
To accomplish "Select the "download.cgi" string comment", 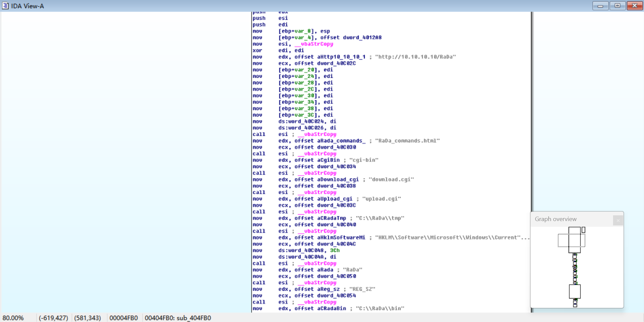I will 391,179.
